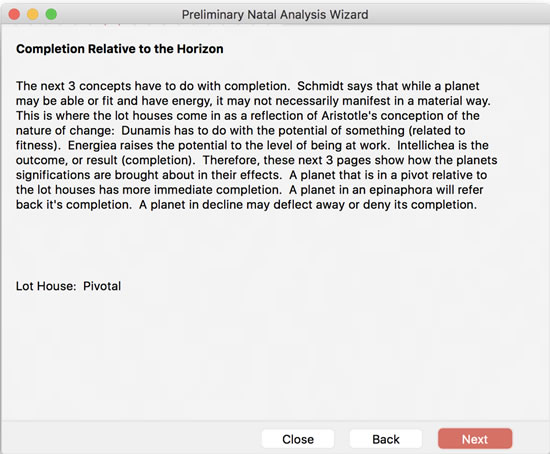550x454 pixels.
Task: Advance the wizard with the Next button
Action: point(475,439)
